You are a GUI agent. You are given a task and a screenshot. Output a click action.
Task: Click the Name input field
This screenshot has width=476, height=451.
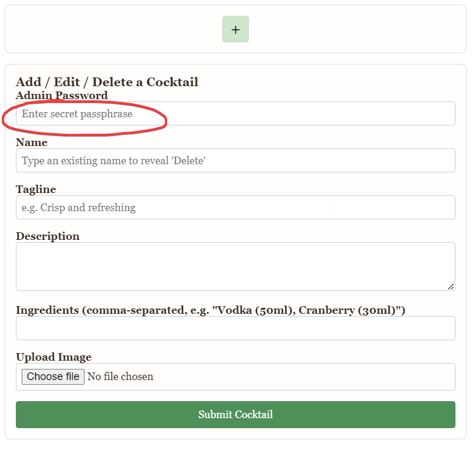click(x=235, y=161)
